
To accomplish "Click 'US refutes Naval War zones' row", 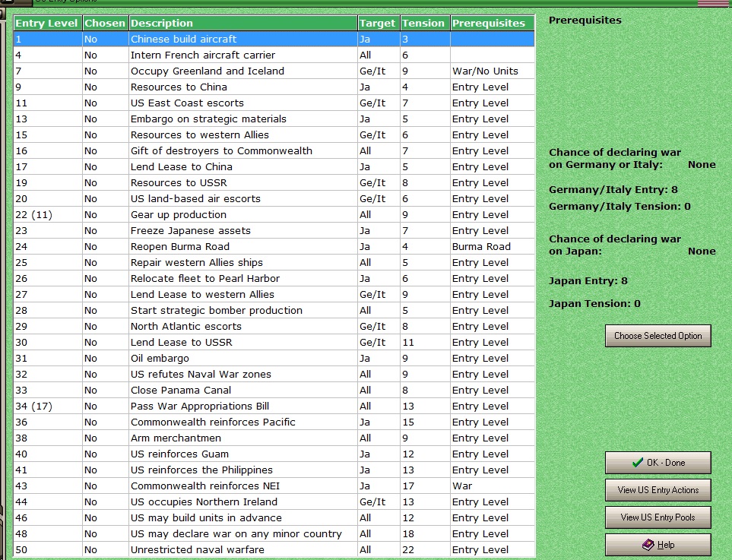I will click(274, 375).
